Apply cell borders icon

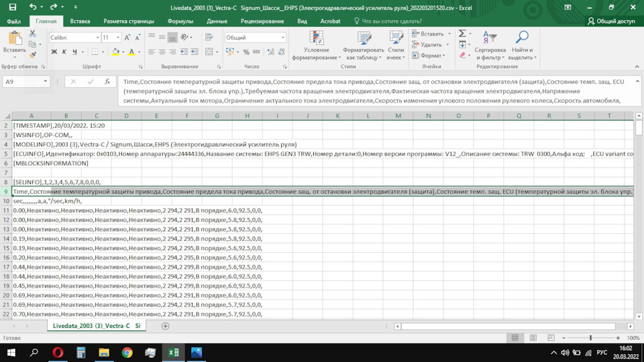(x=95, y=52)
